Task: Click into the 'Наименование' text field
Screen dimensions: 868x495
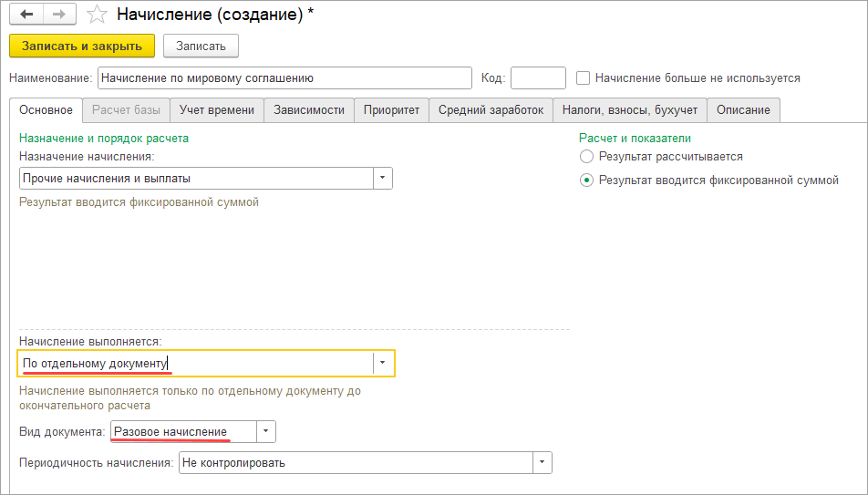Action: [x=284, y=78]
